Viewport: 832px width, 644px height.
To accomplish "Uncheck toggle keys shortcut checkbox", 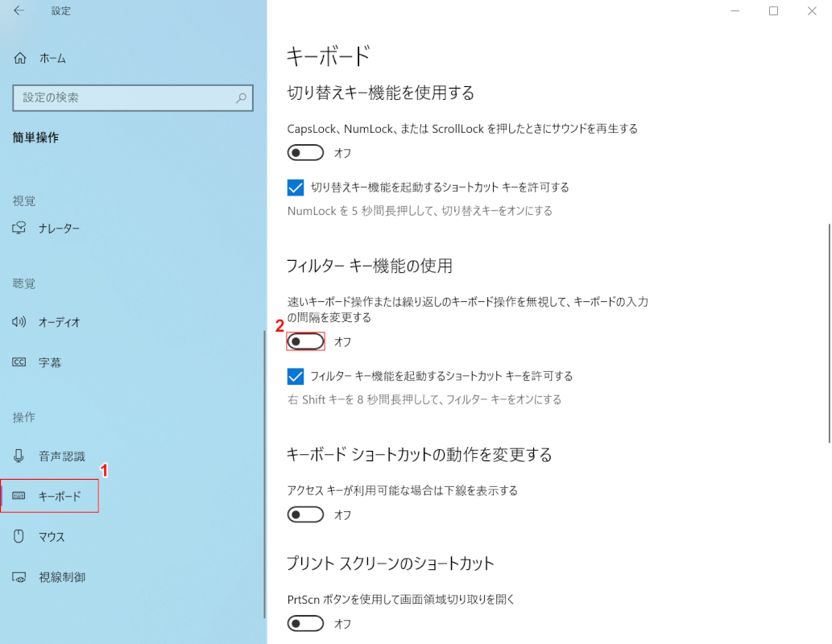I will click(296, 188).
